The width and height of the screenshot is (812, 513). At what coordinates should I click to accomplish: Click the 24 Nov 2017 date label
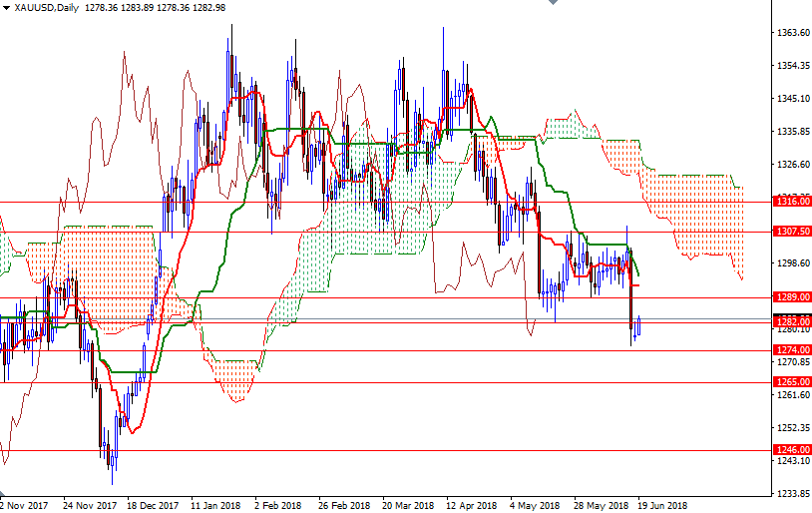[x=89, y=505]
